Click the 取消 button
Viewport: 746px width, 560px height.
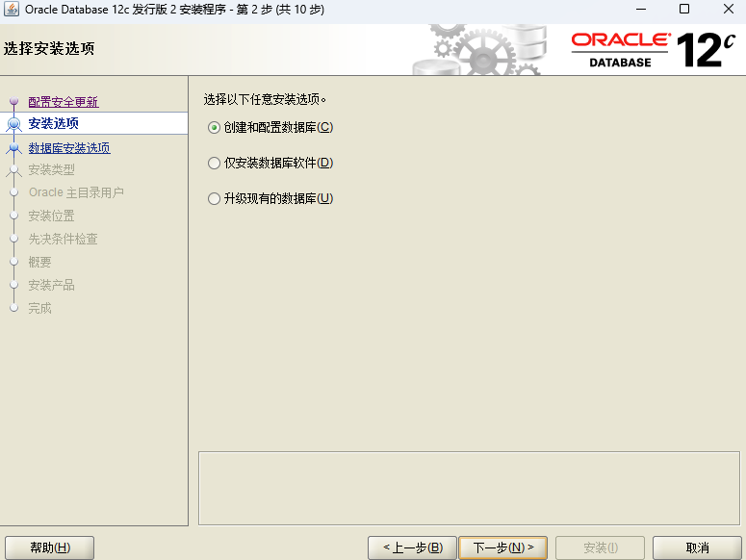coord(697,547)
